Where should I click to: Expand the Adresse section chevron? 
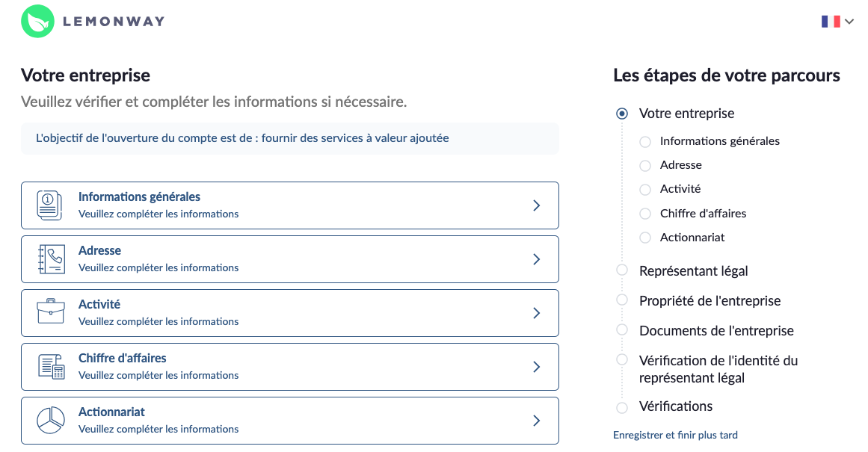536,259
